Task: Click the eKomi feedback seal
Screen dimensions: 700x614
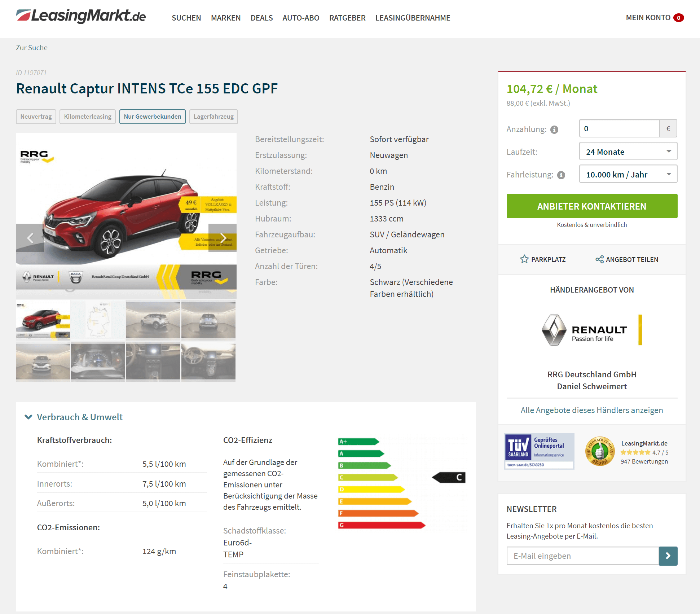Action: click(599, 451)
